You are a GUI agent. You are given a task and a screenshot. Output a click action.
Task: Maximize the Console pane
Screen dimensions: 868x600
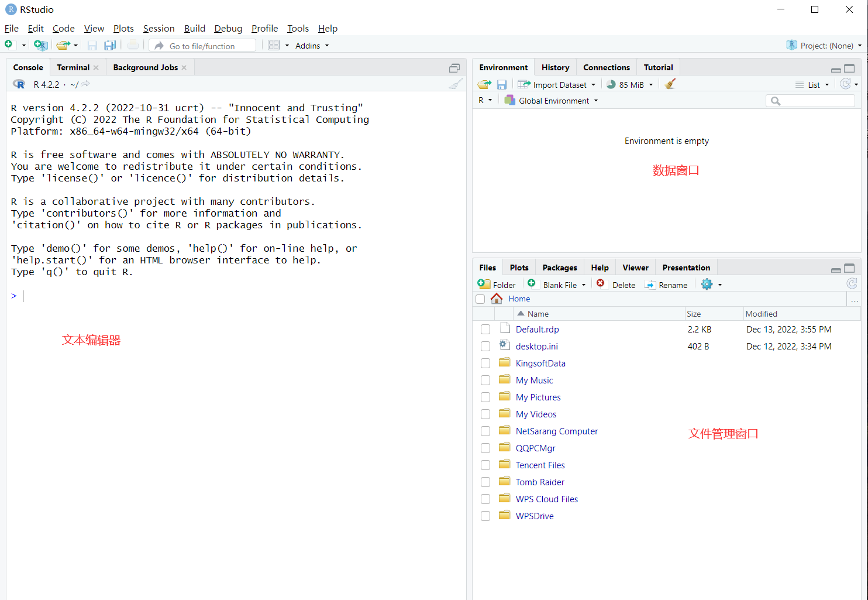click(454, 68)
